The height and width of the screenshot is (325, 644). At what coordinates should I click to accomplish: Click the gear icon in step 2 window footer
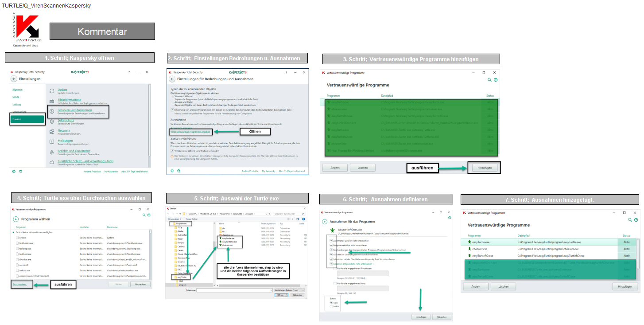172,171
